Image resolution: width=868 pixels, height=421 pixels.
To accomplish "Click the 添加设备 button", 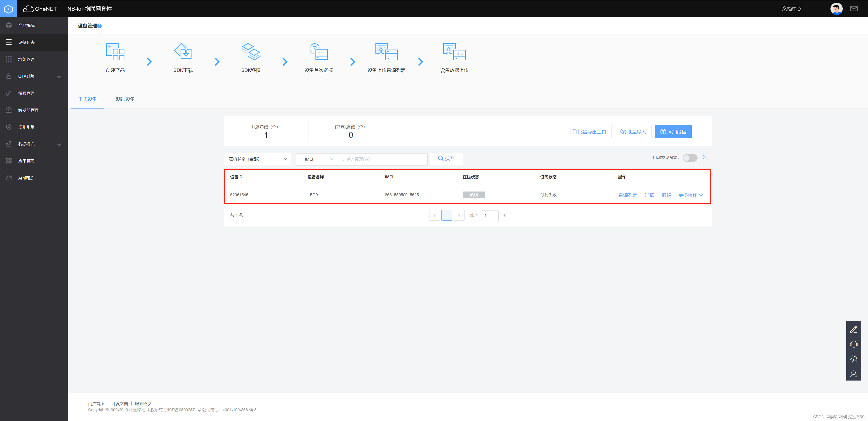I will click(673, 132).
